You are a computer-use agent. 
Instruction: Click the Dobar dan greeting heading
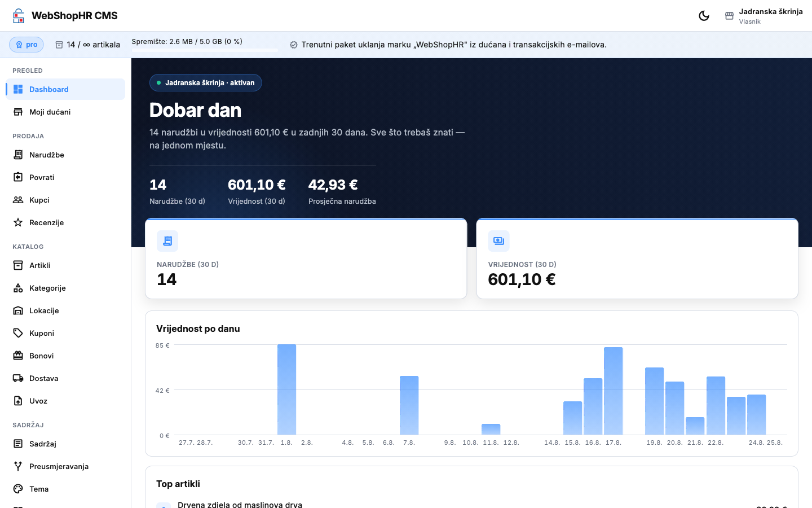(x=195, y=110)
